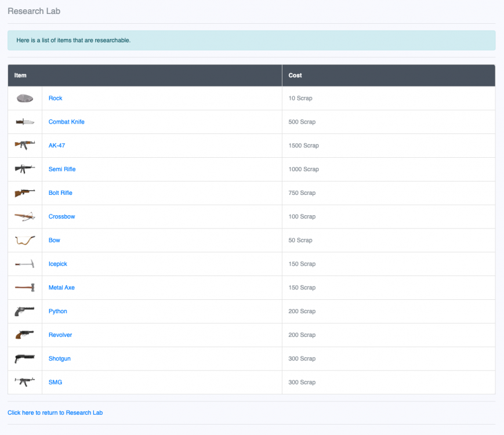The image size is (504, 435).
Task: Click 'Click here to return to Research Lab'
Action: click(55, 413)
